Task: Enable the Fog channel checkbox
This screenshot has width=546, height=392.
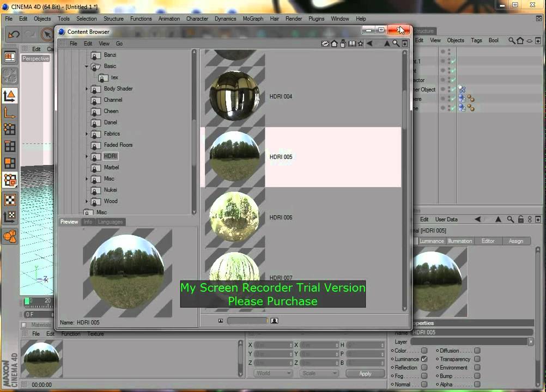Action: 424,376
